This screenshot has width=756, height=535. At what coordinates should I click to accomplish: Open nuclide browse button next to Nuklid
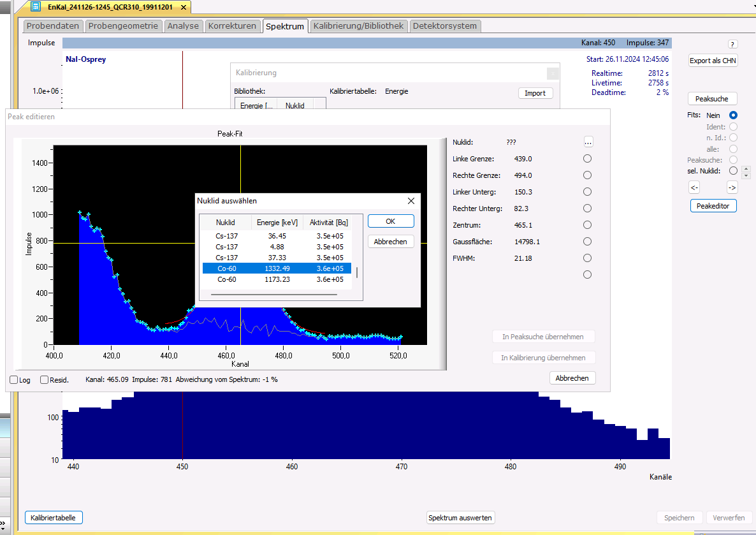pos(588,142)
